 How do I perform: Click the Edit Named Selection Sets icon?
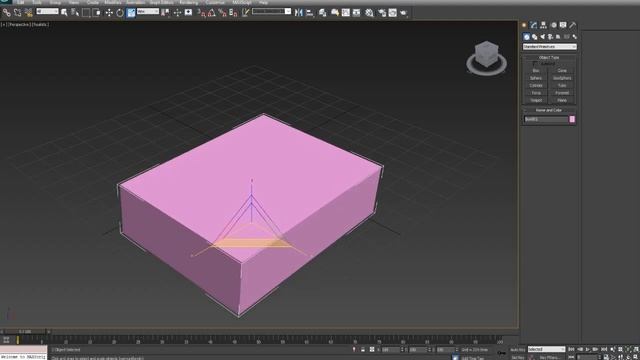245,13
